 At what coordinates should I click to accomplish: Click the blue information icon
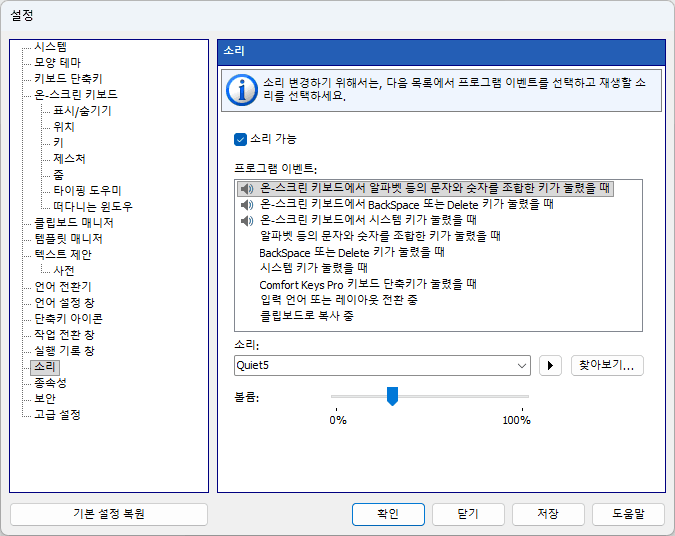[x=242, y=90]
